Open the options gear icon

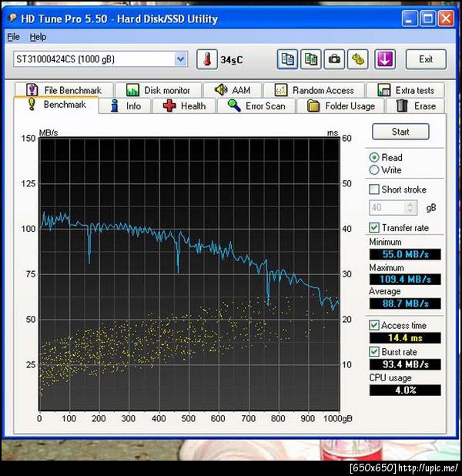click(x=358, y=59)
